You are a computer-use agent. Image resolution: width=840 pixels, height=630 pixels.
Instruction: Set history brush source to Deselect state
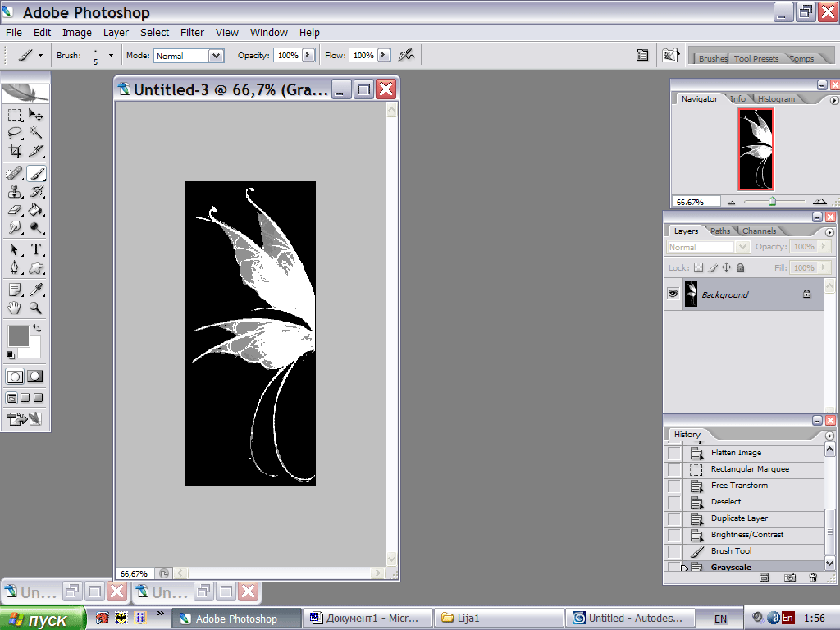pos(674,503)
